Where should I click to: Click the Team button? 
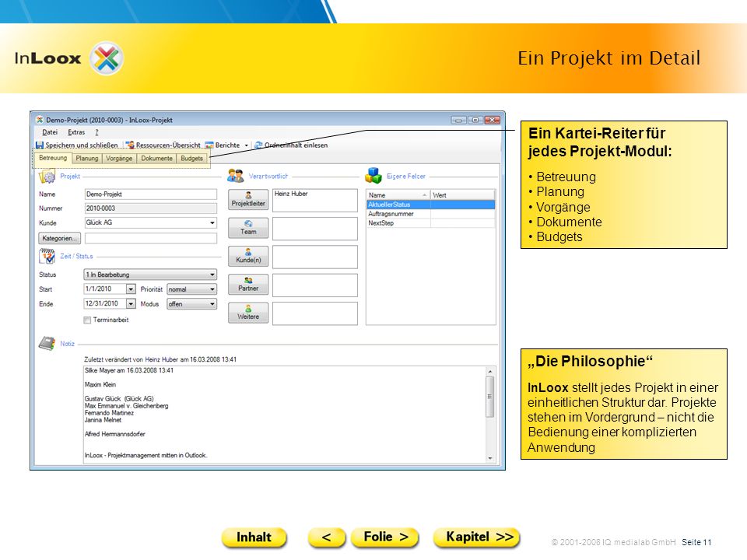[x=248, y=228]
